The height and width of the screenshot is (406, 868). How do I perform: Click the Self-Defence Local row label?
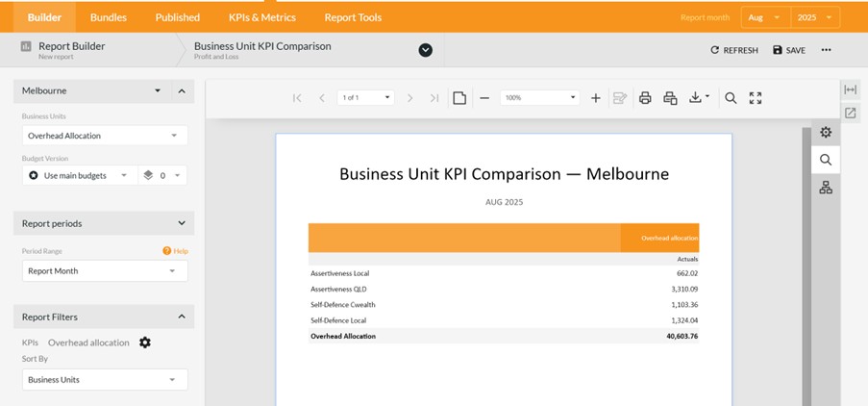[x=338, y=320]
